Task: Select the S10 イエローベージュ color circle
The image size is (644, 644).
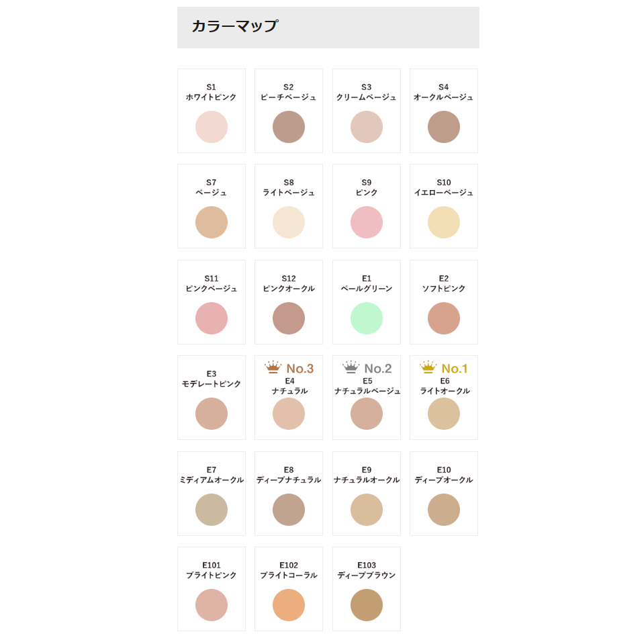Action: point(444,222)
